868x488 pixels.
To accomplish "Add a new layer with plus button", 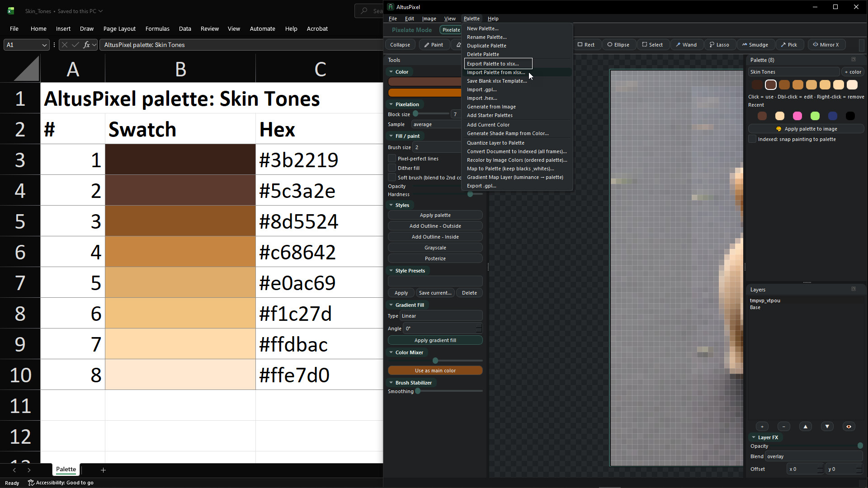I will 762,427.
